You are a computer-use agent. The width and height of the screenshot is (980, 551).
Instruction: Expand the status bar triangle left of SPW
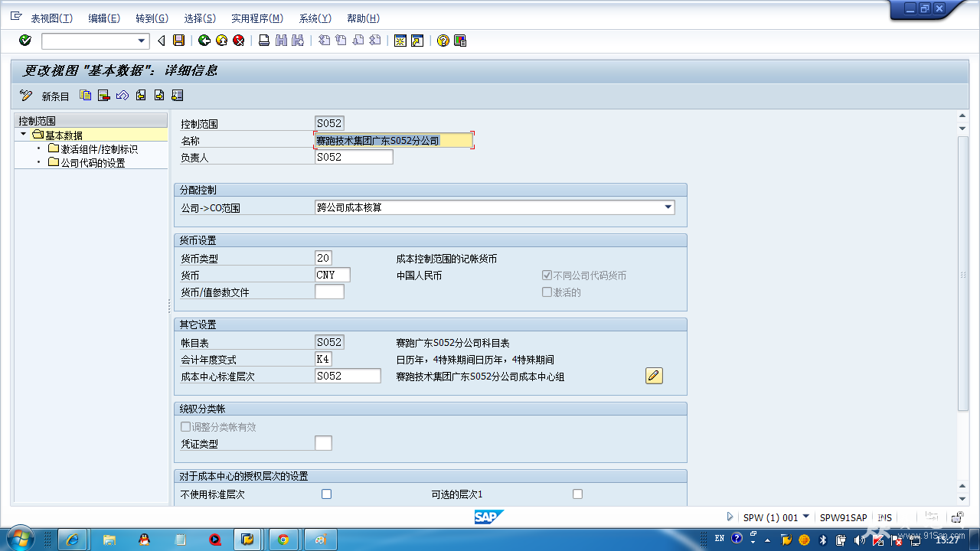(730, 517)
